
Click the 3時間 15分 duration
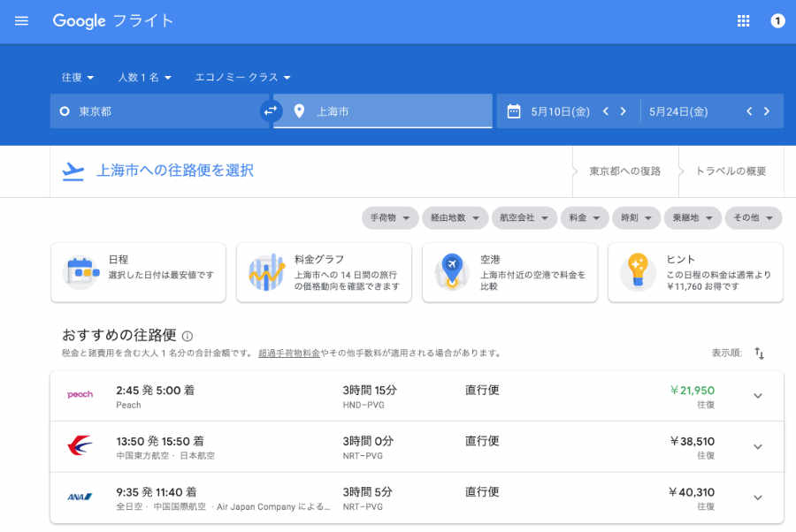pyautogui.click(x=370, y=391)
